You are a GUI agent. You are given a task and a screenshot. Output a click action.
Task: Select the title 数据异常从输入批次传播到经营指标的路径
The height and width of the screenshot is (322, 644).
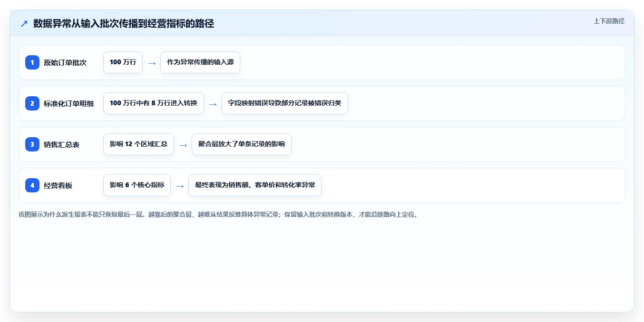(124, 23)
